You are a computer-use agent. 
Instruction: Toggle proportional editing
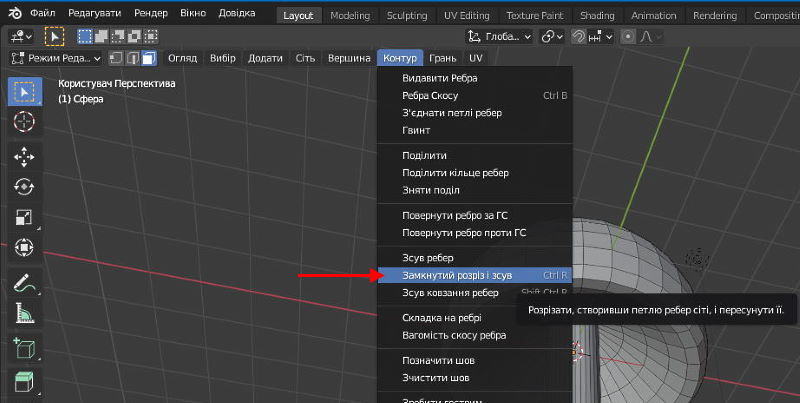click(x=629, y=37)
